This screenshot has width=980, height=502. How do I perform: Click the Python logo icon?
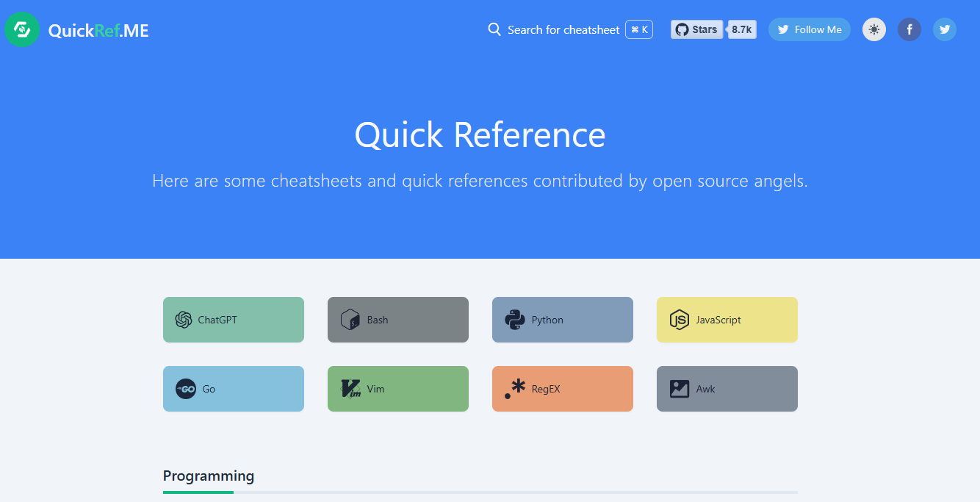tap(514, 320)
